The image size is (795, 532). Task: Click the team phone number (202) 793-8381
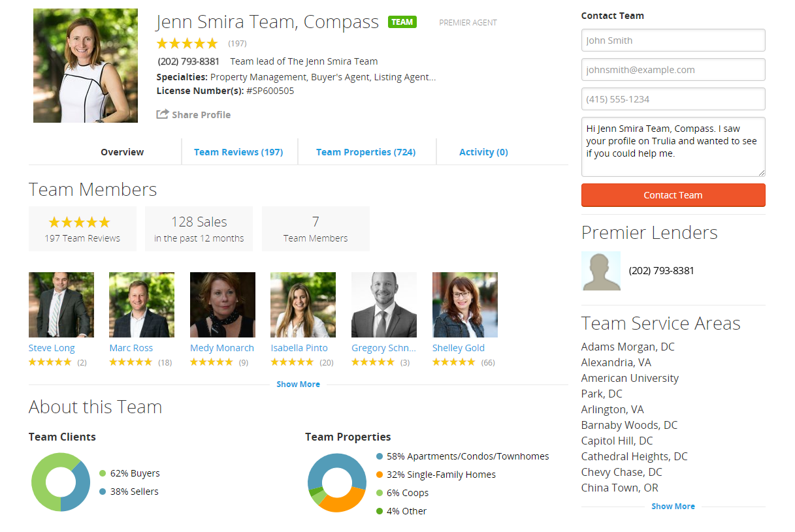coord(189,61)
